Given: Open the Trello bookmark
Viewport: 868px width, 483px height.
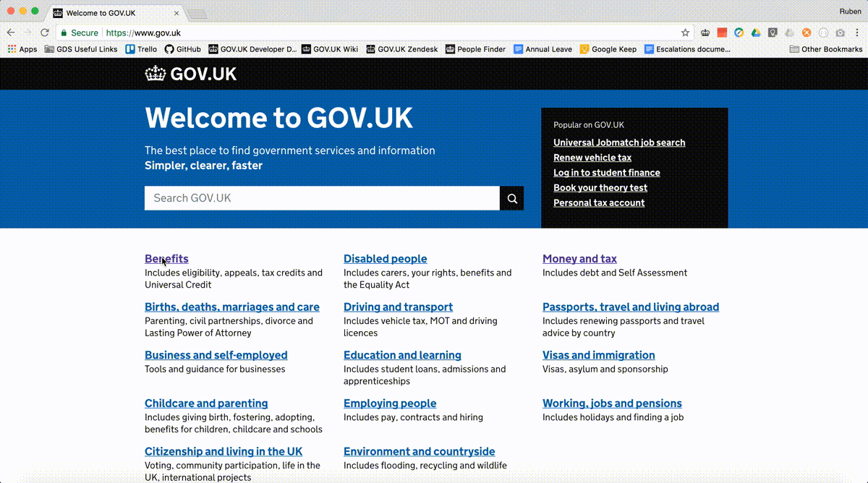Looking at the screenshot, I should (x=141, y=49).
